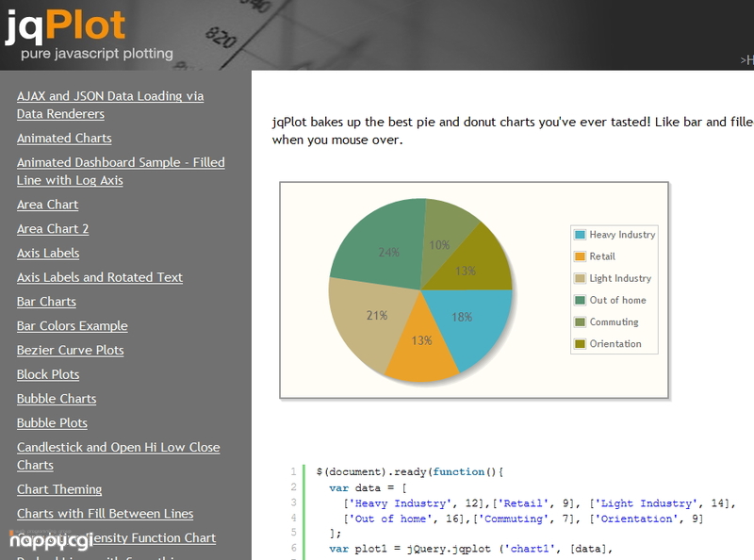Click the 'Out of home' legend label
The image size is (754, 560).
[x=618, y=300]
